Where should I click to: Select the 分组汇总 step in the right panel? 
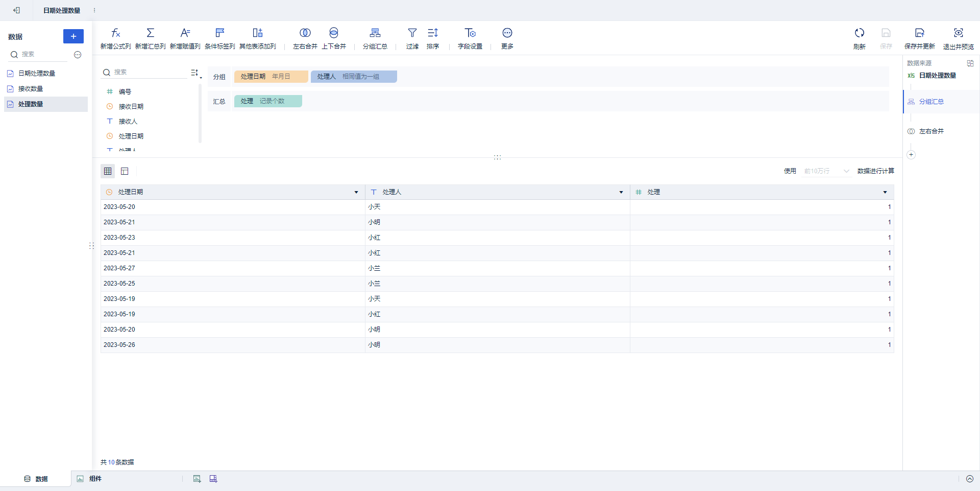click(941, 102)
